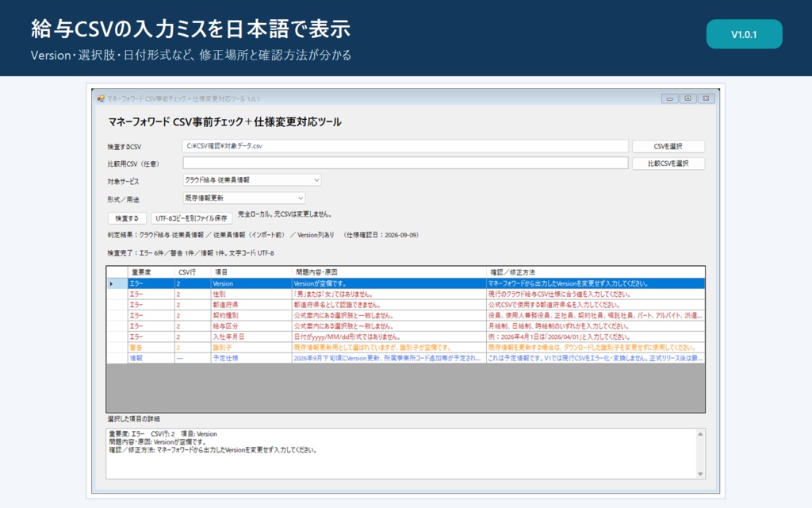
Task: Minimize the マネーフォワード tool window
Action: (669, 98)
